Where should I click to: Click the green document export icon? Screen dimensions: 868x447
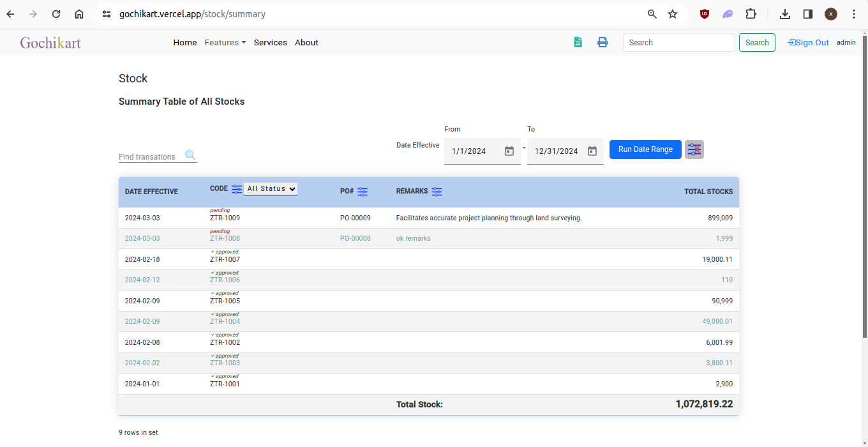pos(578,42)
